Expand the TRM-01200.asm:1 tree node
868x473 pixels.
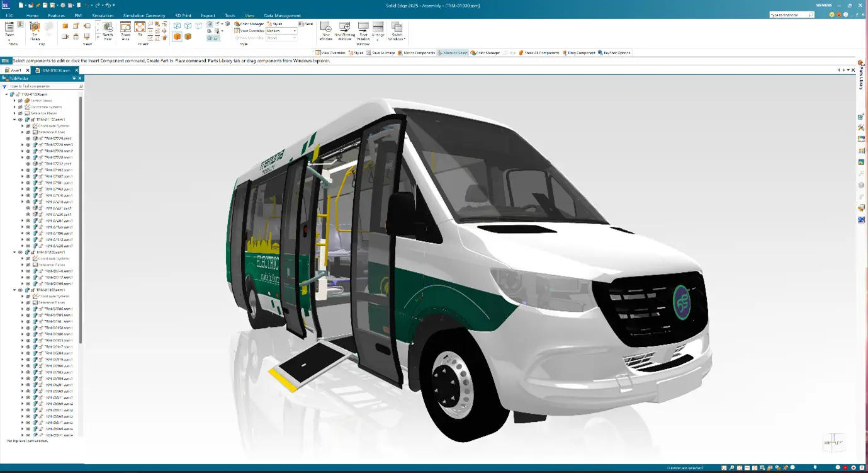point(14,253)
